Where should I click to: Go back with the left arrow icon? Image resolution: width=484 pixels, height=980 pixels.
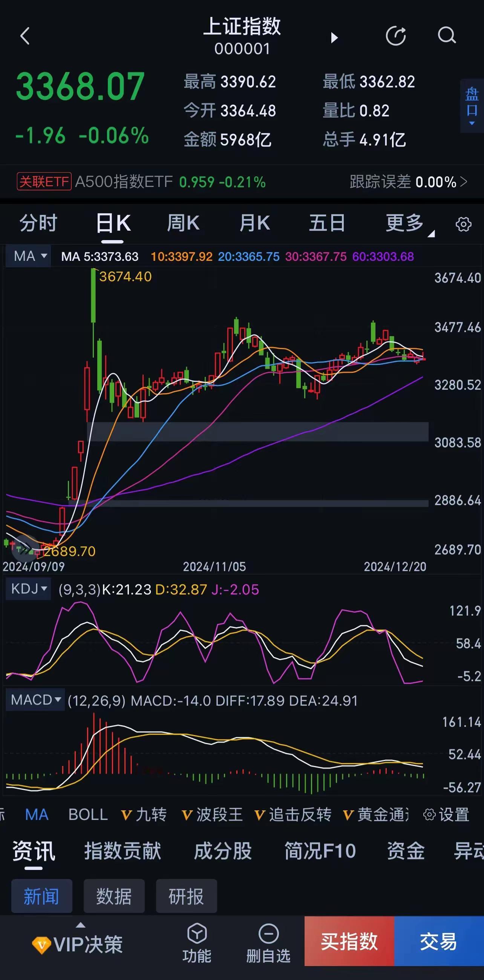point(25,36)
